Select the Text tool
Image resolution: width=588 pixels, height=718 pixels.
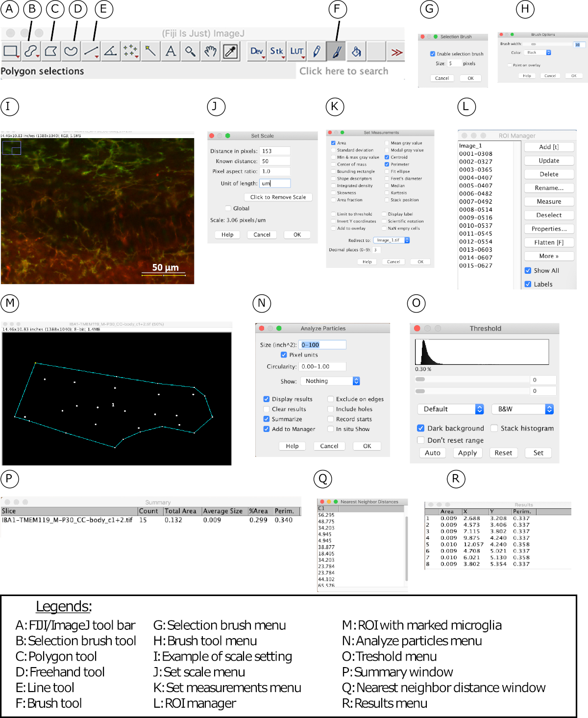click(171, 51)
